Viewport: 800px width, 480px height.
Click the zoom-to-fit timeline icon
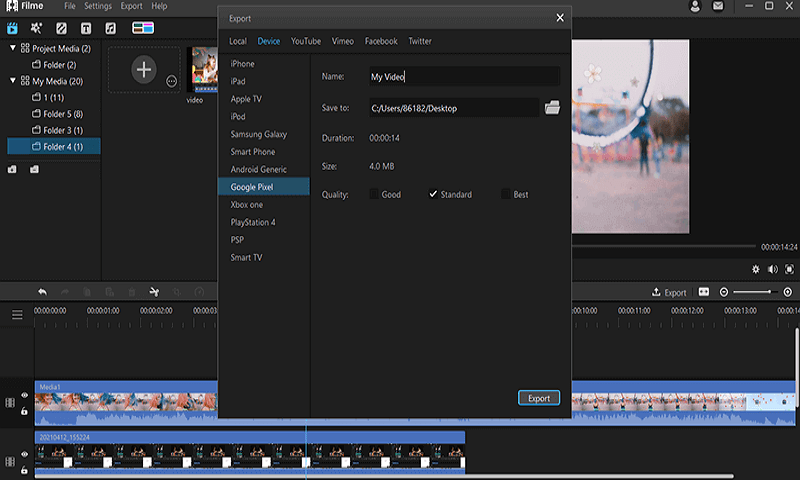pos(704,292)
